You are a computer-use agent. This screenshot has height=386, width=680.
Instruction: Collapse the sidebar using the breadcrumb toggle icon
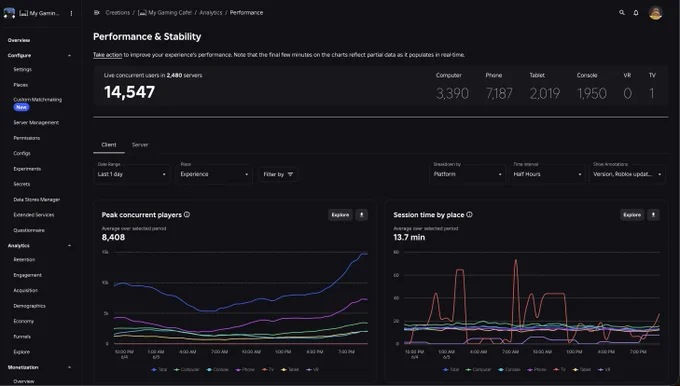(x=97, y=13)
